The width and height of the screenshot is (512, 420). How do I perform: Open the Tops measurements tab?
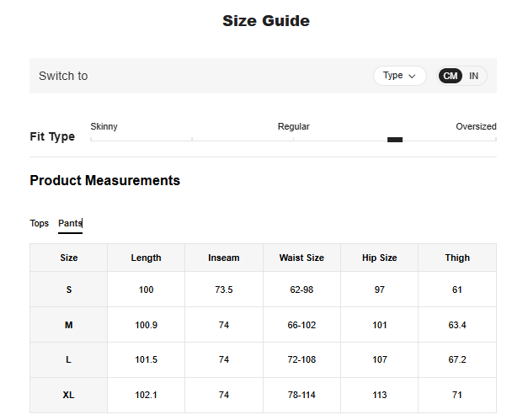[x=40, y=223]
